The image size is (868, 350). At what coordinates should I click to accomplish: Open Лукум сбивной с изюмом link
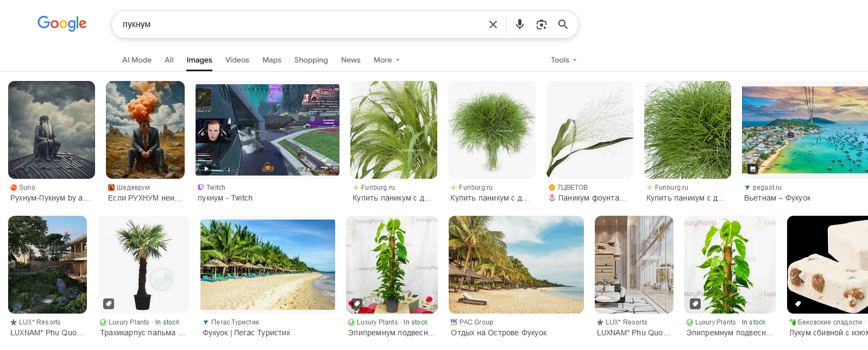pyautogui.click(x=828, y=333)
